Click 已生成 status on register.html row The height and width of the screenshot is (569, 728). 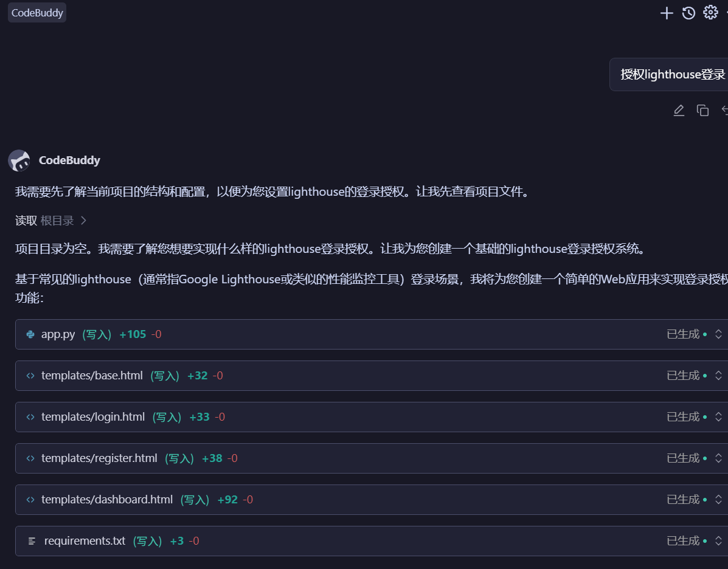coord(683,458)
